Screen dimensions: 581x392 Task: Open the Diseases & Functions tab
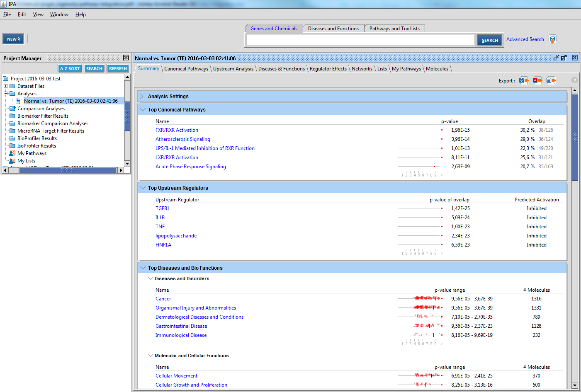coord(282,69)
